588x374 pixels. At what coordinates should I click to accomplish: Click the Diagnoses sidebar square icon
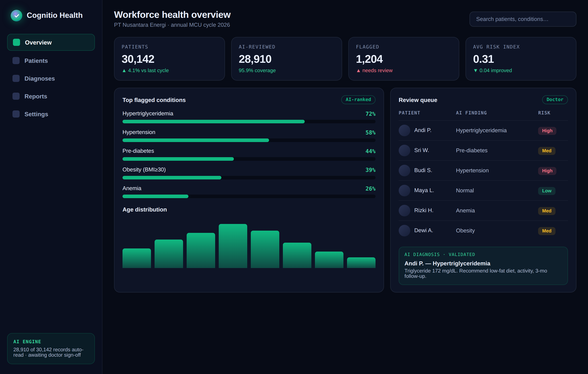tap(16, 78)
